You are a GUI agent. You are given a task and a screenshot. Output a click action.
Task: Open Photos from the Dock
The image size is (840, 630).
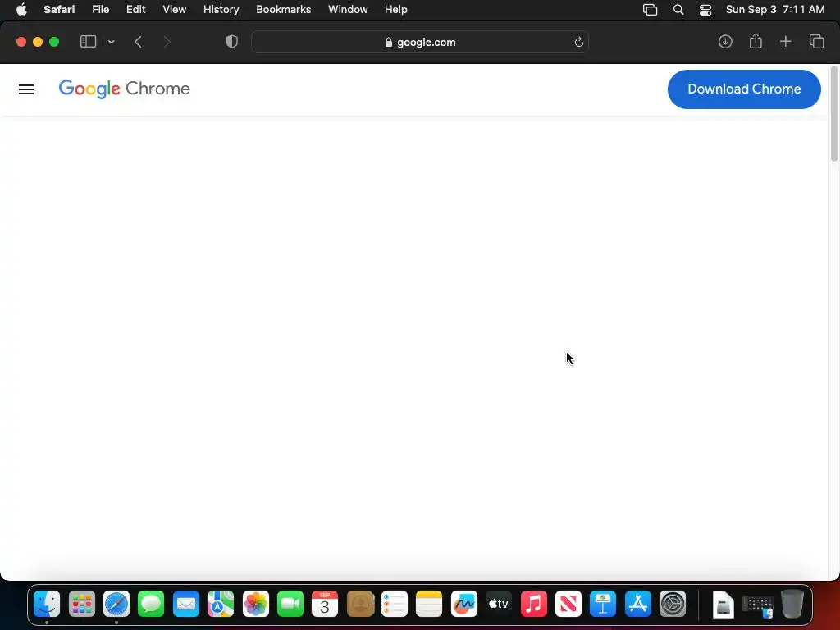[x=256, y=605]
